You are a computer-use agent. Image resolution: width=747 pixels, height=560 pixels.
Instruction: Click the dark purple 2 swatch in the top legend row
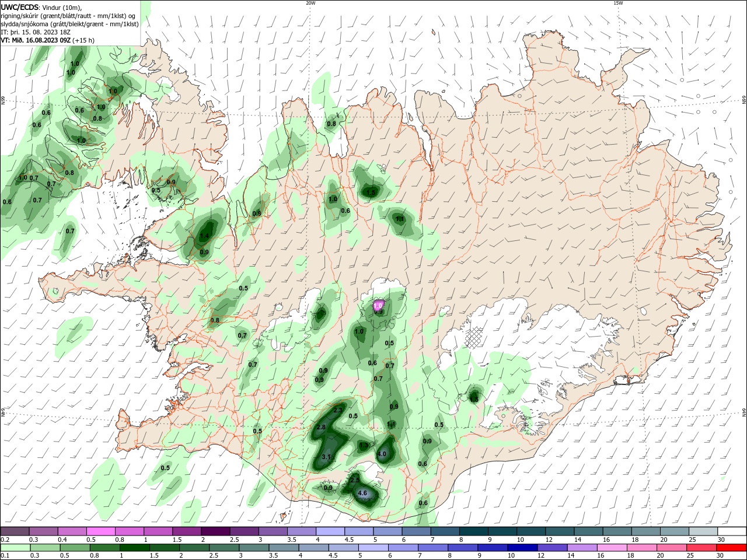(215, 531)
